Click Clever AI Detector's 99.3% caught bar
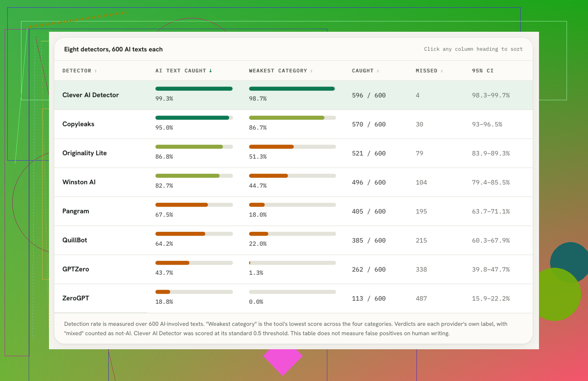Screen dimensions: 588x381 (194, 89)
